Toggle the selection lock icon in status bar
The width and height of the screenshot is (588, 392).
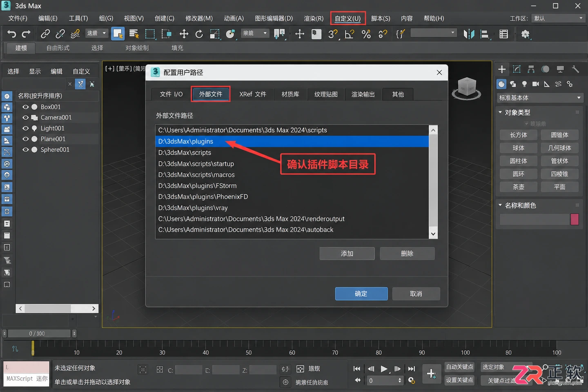click(x=143, y=370)
